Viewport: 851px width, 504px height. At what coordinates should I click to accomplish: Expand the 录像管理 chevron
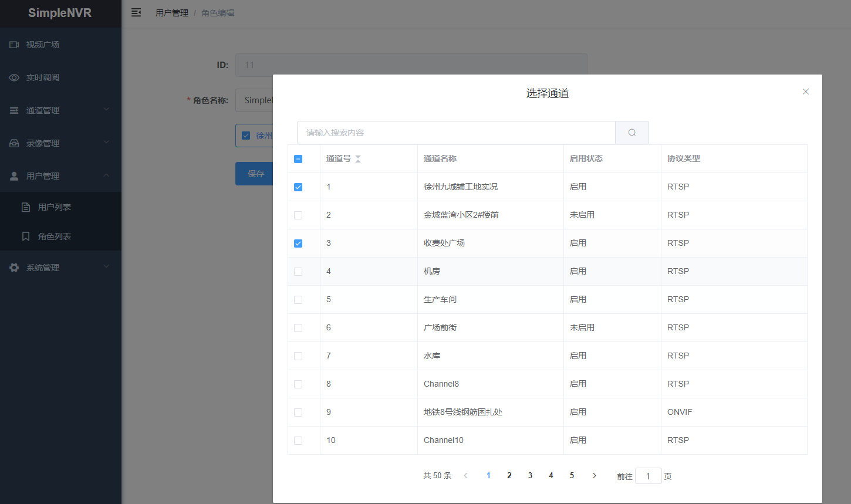[x=106, y=143]
